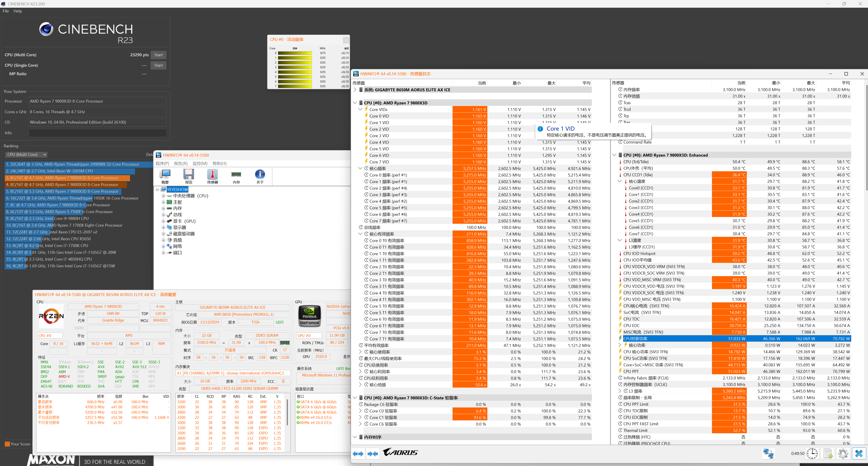This screenshot has width=868, height=466.
Task: Open the CPU (Multi Core) ranking dropdown
Action: [26, 155]
